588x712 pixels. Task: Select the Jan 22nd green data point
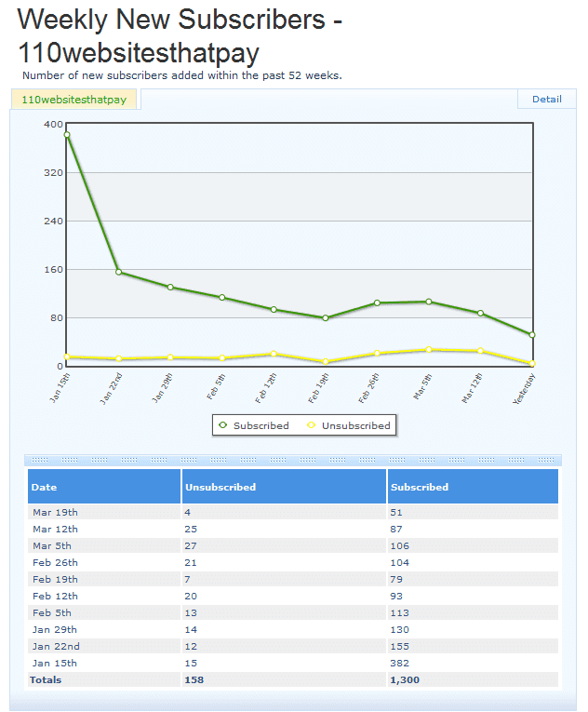click(x=119, y=272)
